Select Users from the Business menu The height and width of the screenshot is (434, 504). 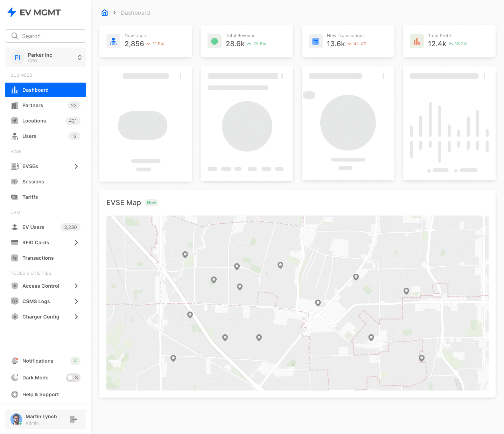29,136
